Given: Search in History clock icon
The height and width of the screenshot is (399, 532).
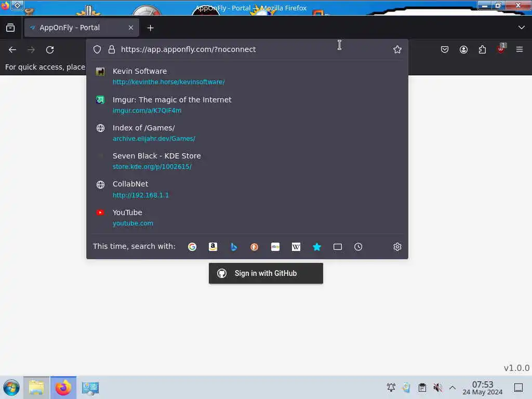Looking at the screenshot, I should [358, 247].
